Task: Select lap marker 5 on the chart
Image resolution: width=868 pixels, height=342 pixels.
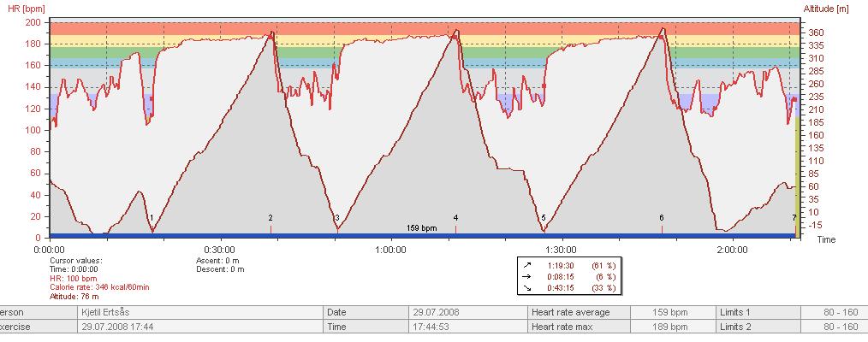Action: 544,219
